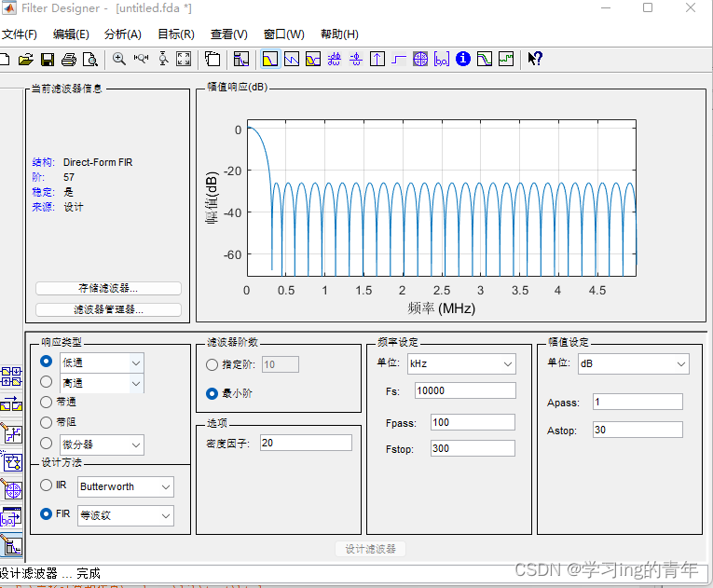Expand the 微分器 response type dropdown
Image resolution: width=713 pixels, height=588 pixels.
point(136,444)
